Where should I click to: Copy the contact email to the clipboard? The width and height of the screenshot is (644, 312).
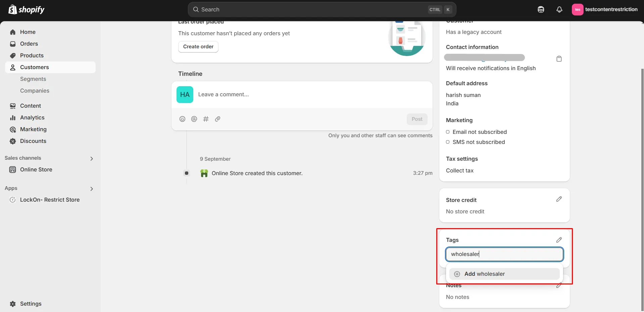[559, 59]
